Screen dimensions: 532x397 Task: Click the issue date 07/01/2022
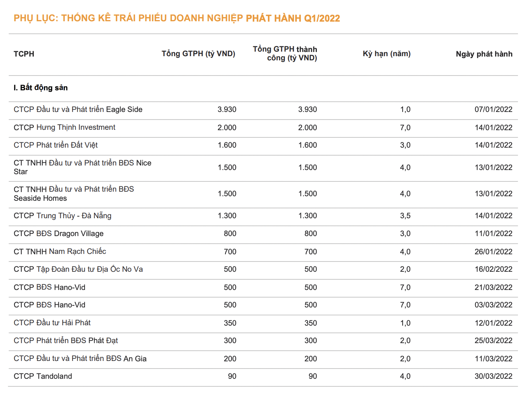pos(493,109)
